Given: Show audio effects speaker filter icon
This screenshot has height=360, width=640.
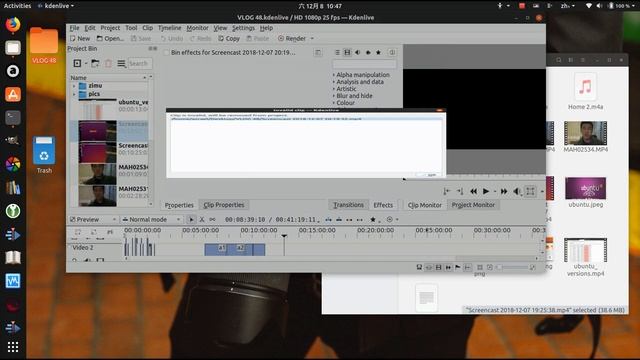Looking at the screenshot, I should 358,52.
